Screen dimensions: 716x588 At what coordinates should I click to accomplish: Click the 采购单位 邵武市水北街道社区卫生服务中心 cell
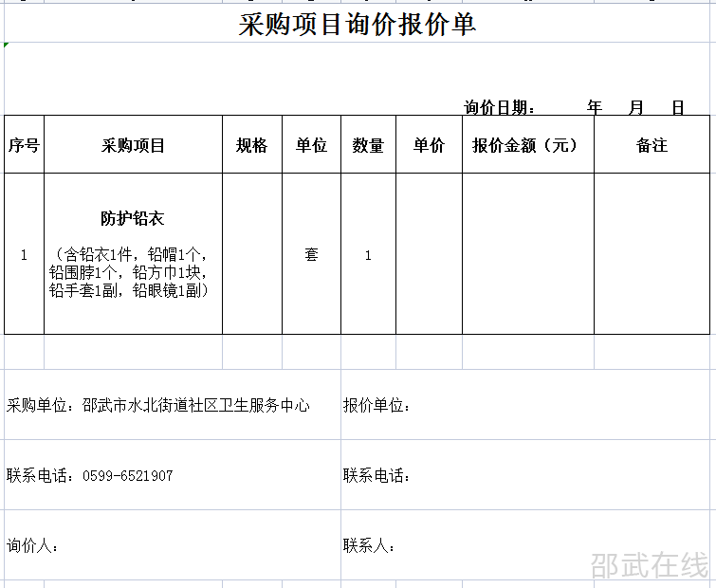[158, 405]
